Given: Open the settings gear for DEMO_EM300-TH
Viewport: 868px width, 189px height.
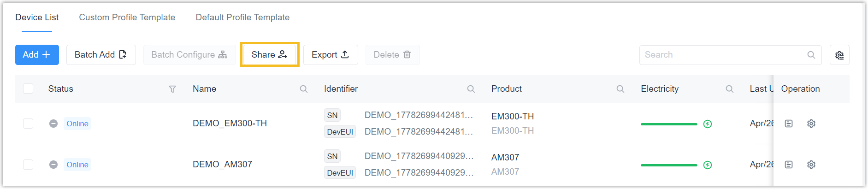Looking at the screenshot, I should 811,124.
